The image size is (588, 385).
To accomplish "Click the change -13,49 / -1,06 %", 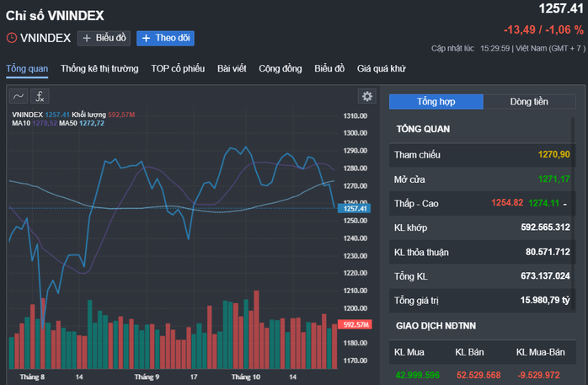I will click(x=543, y=29).
